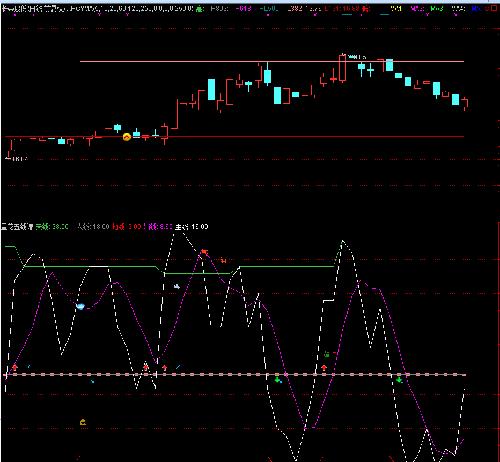Click the red value label in the indicator legend

pyautogui.click(x=127, y=227)
